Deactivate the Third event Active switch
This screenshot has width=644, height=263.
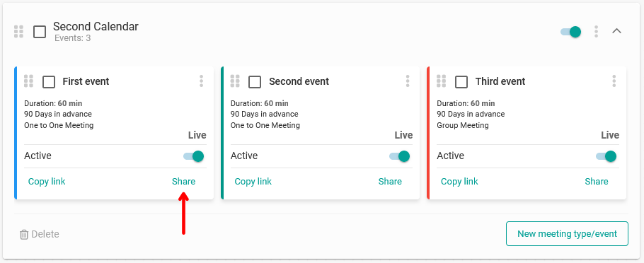pos(606,156)
